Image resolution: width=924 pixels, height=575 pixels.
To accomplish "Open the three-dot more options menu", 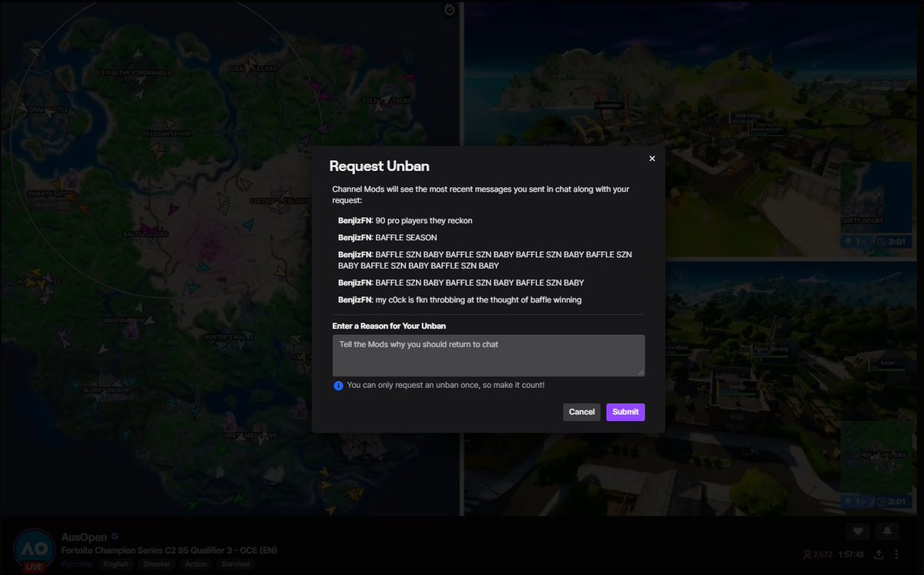I will 897,555.
